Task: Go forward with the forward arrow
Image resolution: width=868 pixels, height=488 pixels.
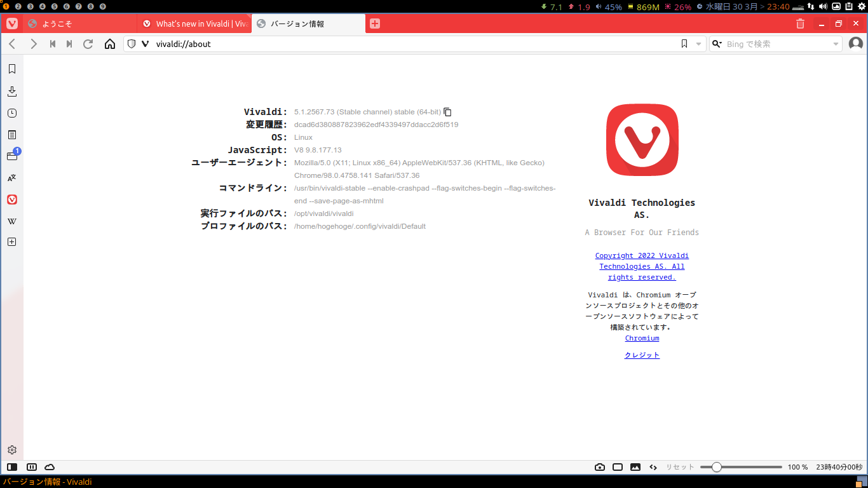Action: (34, 44)
